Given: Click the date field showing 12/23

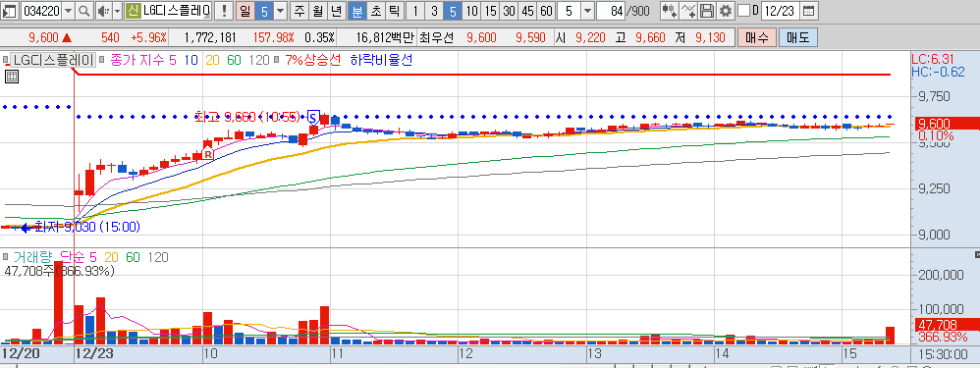Looking at the screenshot, I should pos(780,10).
